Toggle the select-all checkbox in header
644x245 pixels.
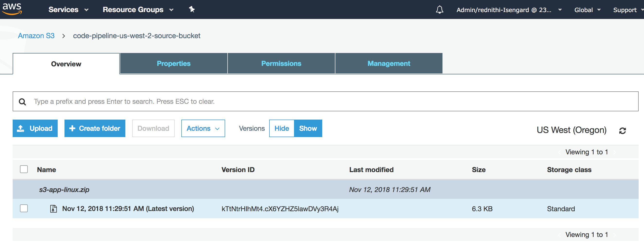[x=24, y=169]
